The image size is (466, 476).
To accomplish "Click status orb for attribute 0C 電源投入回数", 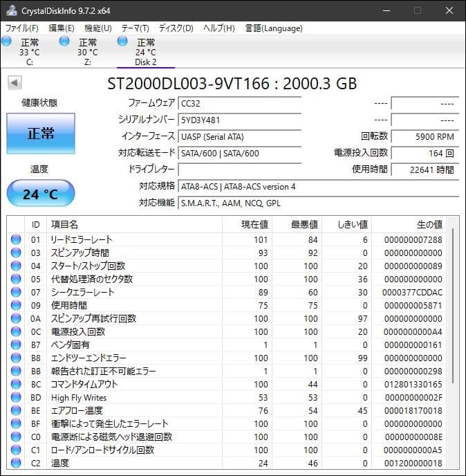I will click(x=16, y=331).
